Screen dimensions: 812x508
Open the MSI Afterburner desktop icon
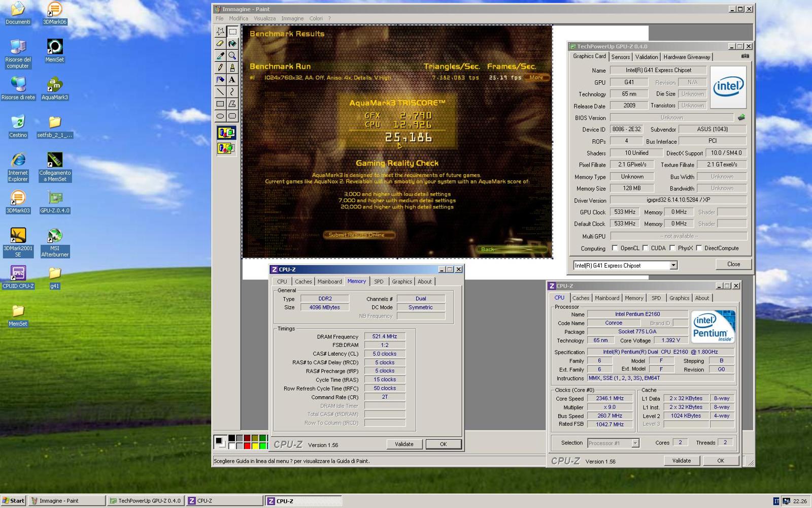tap(55, 243)
